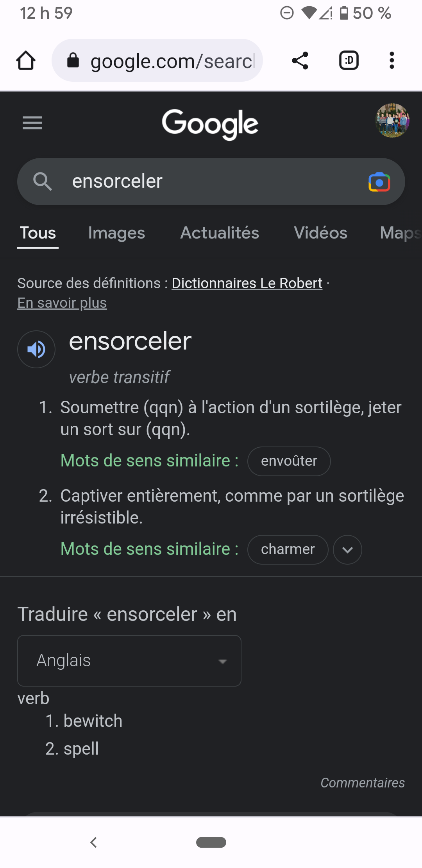
Task: Switch to the Actualités tab
Action: pos(220,233)
